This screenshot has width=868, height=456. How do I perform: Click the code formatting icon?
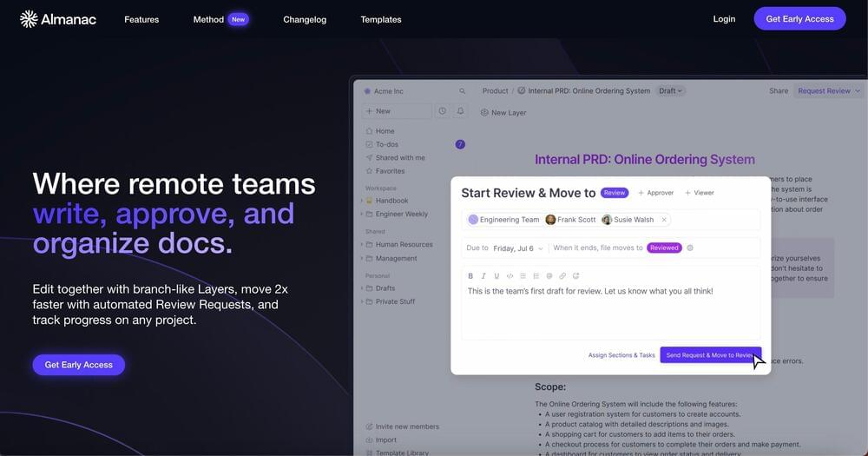point(510,276)
